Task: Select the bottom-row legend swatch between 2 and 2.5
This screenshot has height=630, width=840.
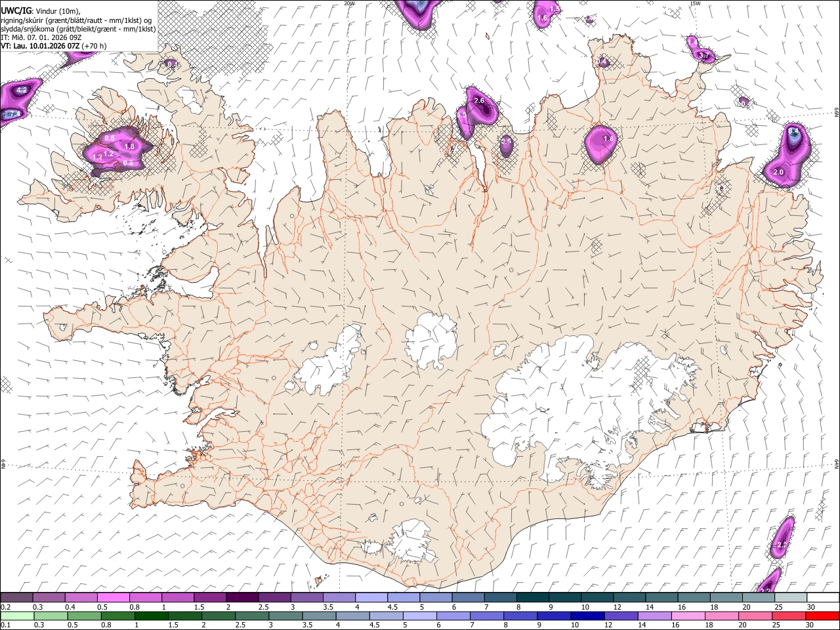Action: 218,616
